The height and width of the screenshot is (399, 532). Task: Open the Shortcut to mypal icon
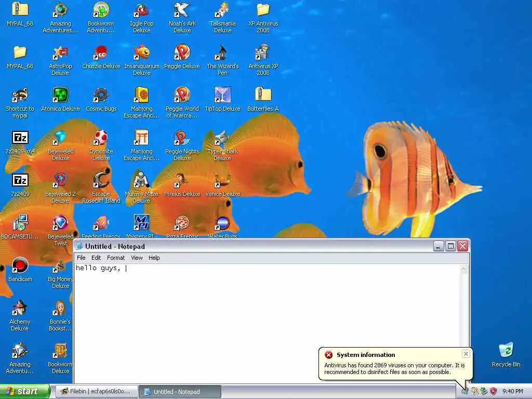pyautogui.click(x=20, y=102)
